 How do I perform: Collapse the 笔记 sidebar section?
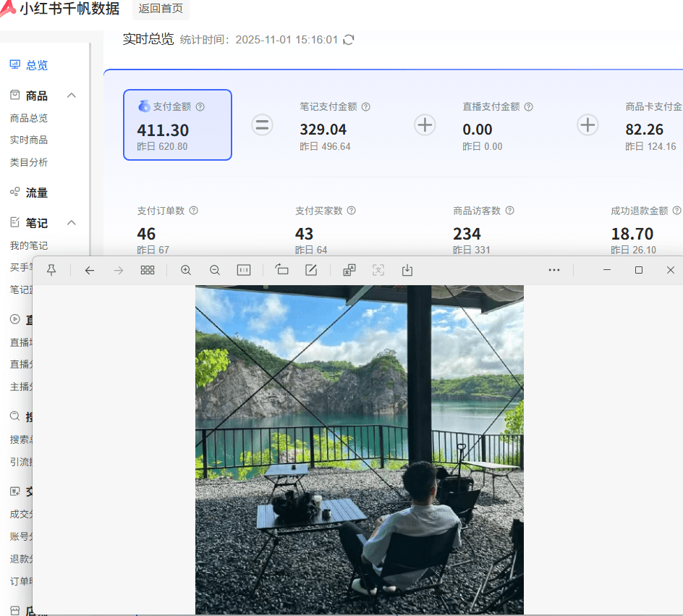[71, 223]
